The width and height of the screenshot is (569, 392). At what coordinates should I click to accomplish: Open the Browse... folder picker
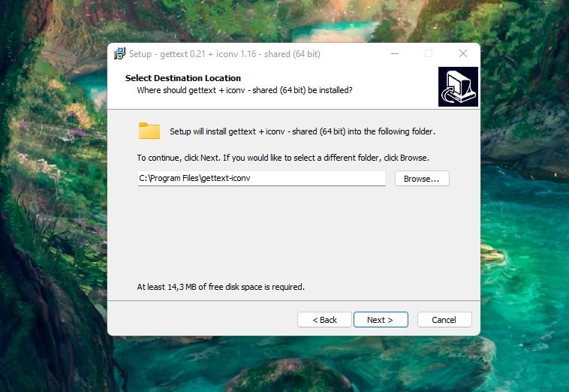[x=422, y=179]
